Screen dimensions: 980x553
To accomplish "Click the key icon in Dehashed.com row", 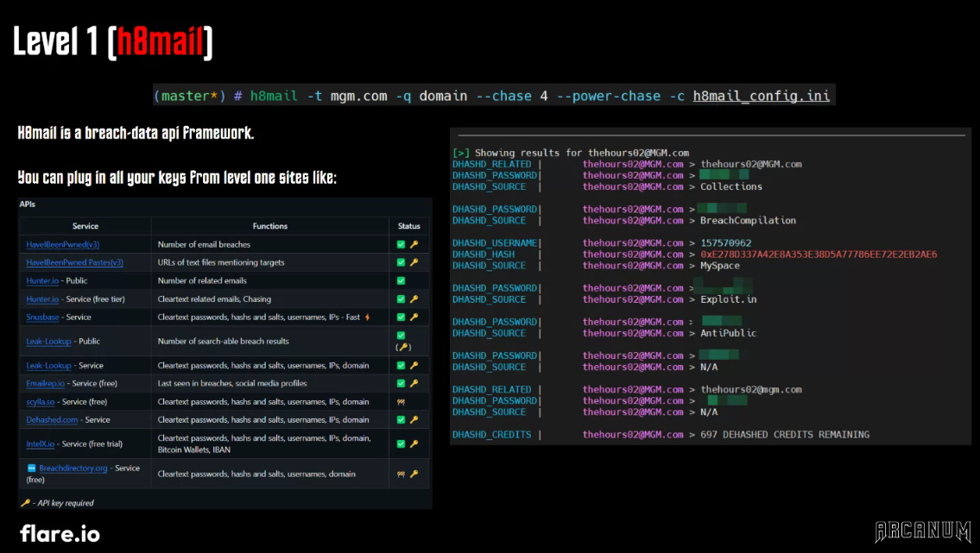I will point(414,420).
